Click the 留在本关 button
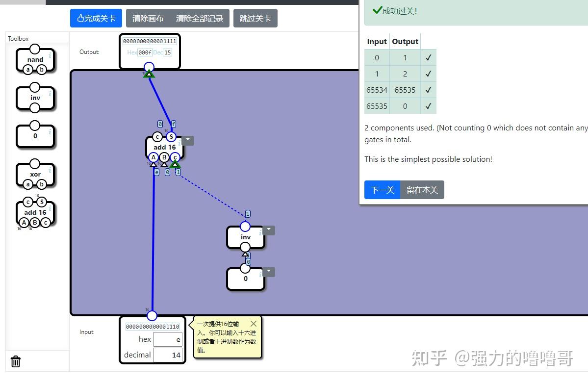 pyautogui.click(x=422, y=190)
